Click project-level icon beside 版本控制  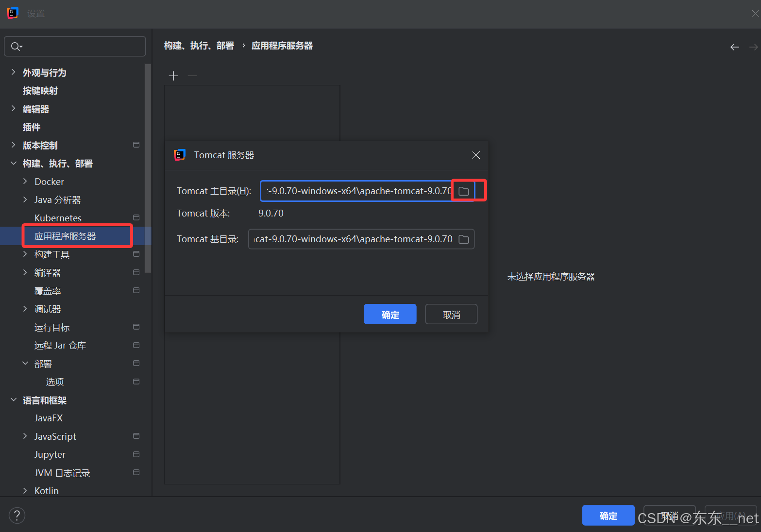coord(136,145)
